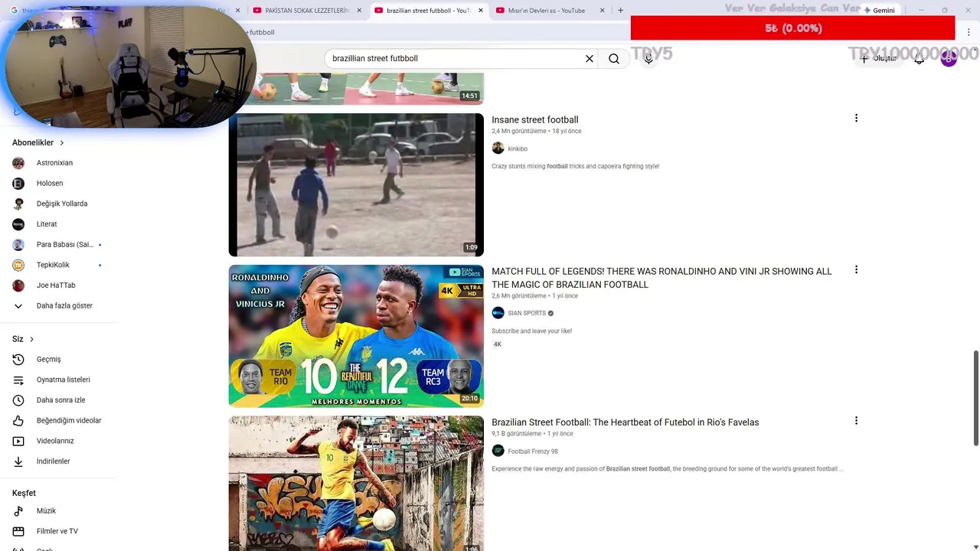Switch to PAKİSTAN SOKAK LEZZETLERİ tab
This screenshot has height=551, width=980.
pos(300,11)
